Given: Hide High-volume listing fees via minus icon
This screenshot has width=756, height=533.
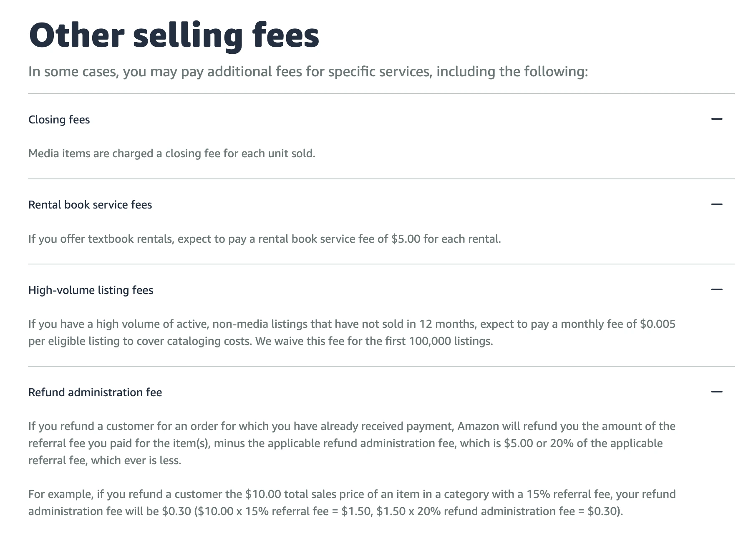Looking at the screenshot, I should point(716,289).
